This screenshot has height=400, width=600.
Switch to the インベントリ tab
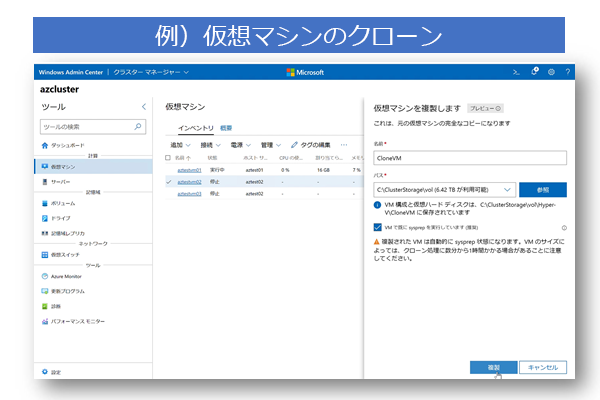click(196, 128)
